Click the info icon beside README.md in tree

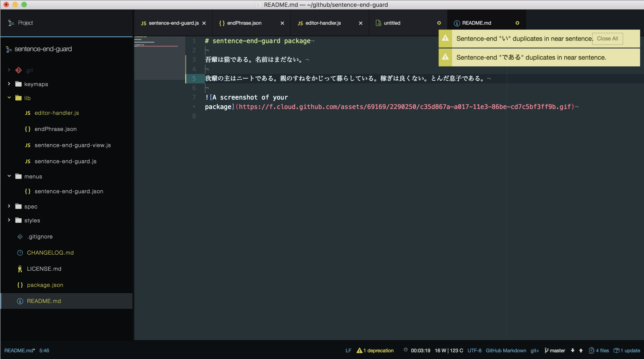20,301
